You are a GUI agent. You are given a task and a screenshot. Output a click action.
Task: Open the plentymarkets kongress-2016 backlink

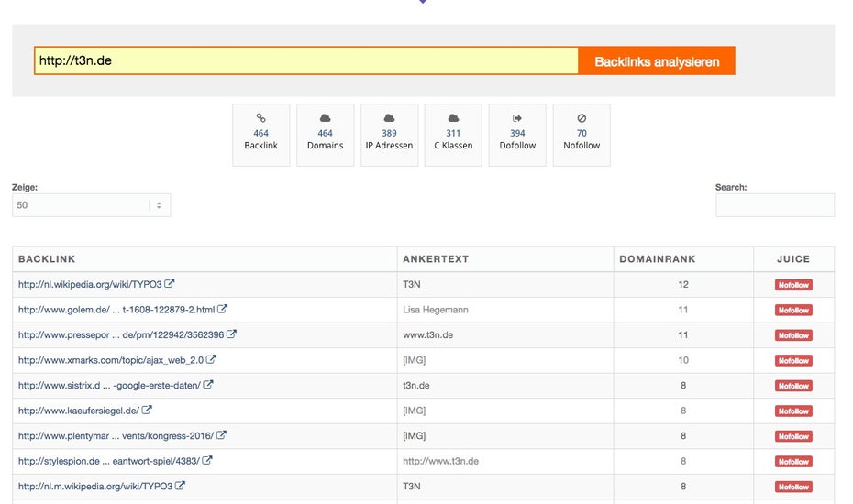[x=116, y=436]
